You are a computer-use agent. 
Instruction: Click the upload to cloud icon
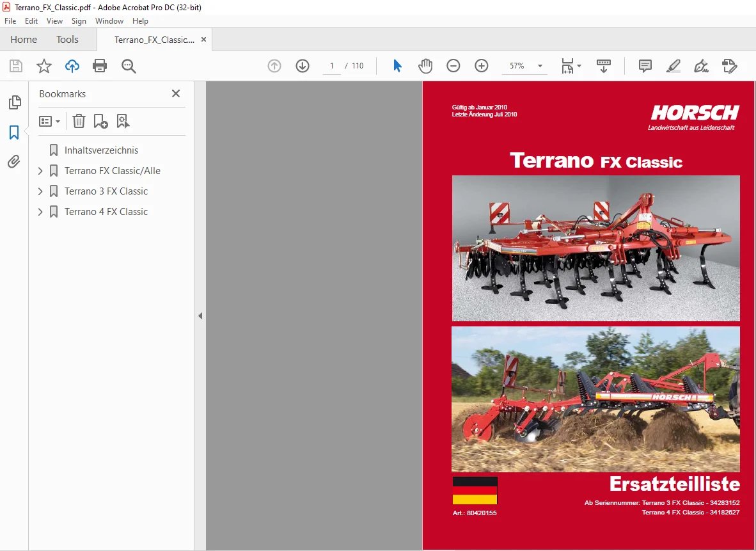72,66
